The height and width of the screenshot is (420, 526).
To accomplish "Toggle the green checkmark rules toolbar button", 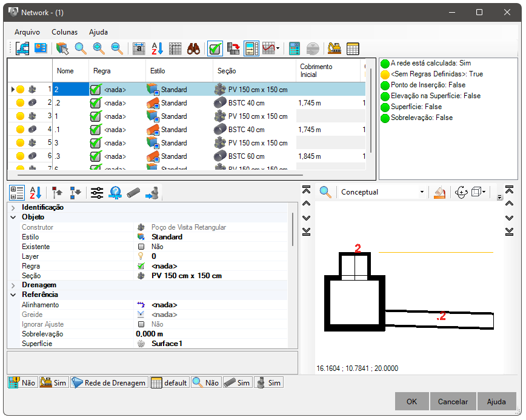I will [215, 48].
